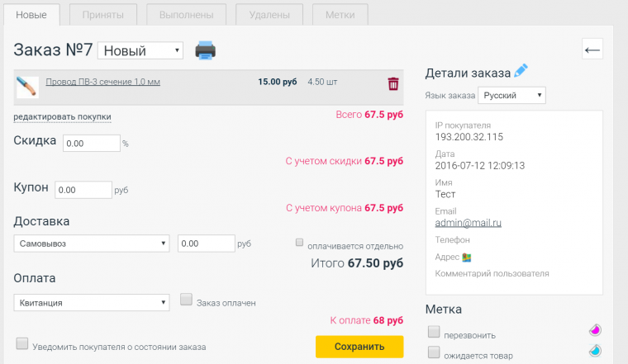
Task: Click the map icon next to Адрес
Action: pyautogui.click(x=466, y=258)
